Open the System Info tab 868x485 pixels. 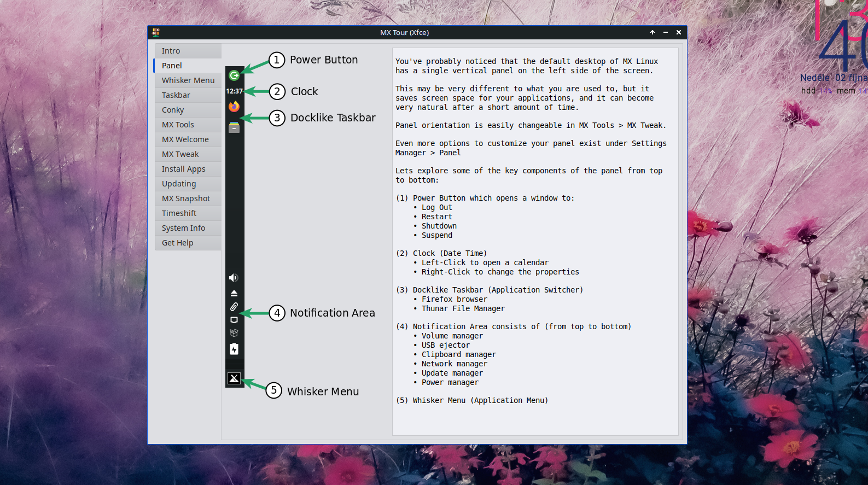pyautogui.click(x=188, y=228)
